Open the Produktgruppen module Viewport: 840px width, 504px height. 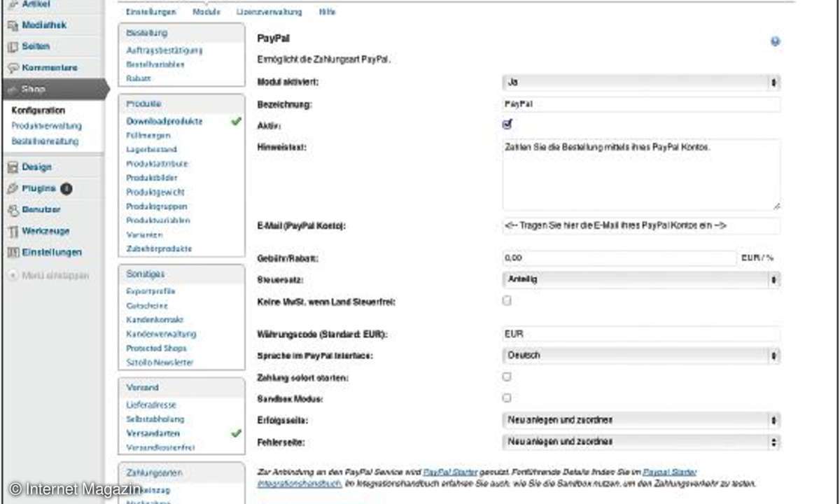[x=157, y=206]
